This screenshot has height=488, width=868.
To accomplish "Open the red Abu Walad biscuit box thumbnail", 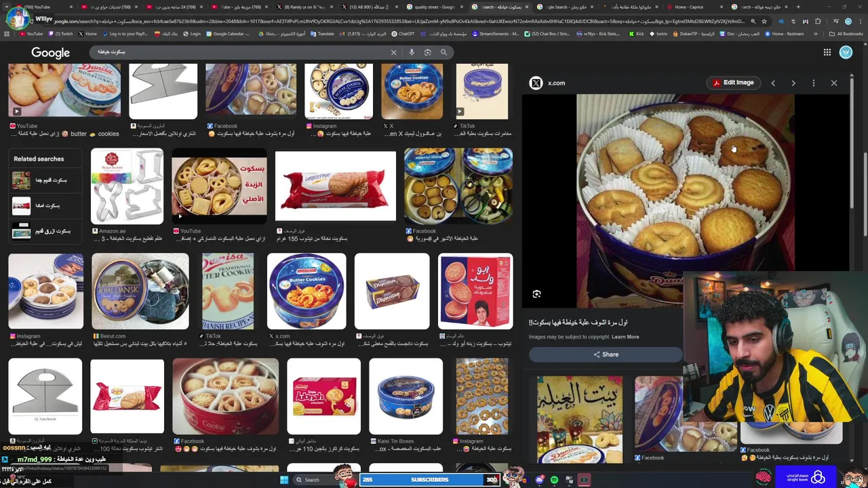I will click(475, 291).
